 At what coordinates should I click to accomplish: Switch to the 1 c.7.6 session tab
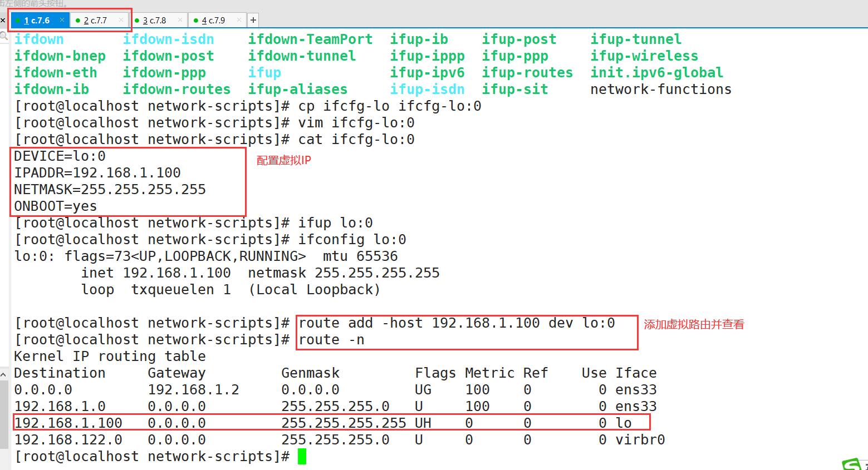tap(37, 21)
